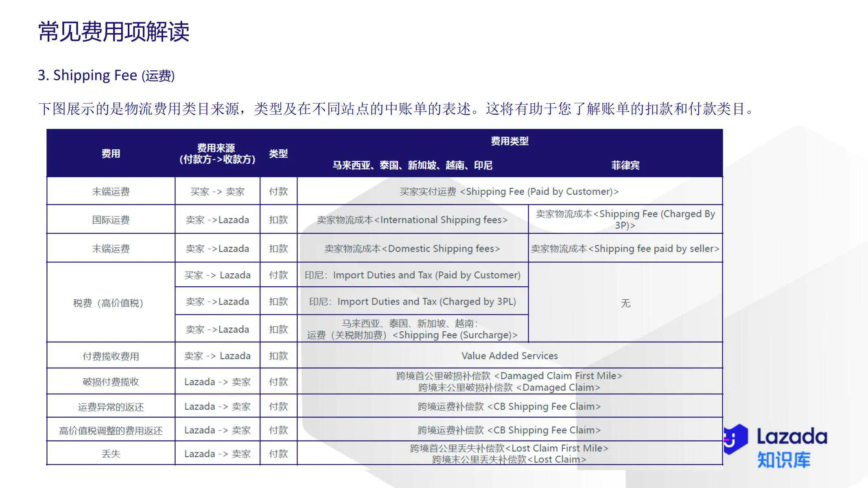Click the Domestic Shipping fees cell
Image resolution: width=868 pixels, height=488 pixels.
point(412,248)
